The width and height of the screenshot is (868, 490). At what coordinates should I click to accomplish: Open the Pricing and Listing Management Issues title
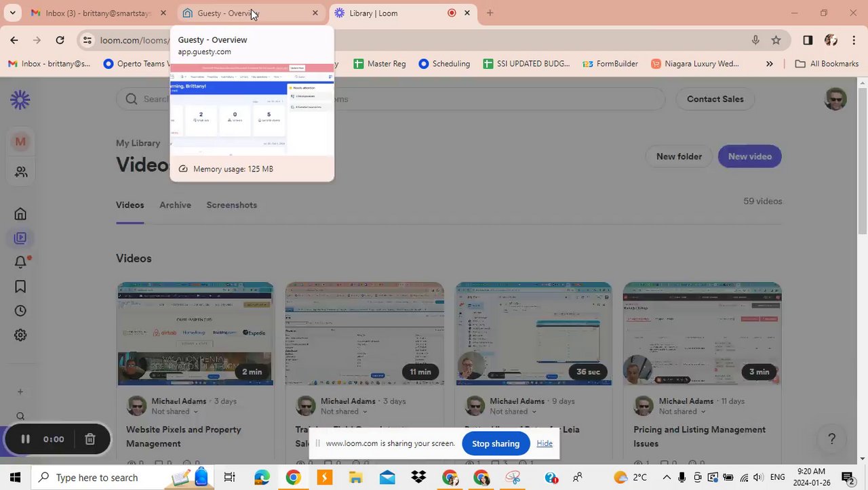coord(699,436)
